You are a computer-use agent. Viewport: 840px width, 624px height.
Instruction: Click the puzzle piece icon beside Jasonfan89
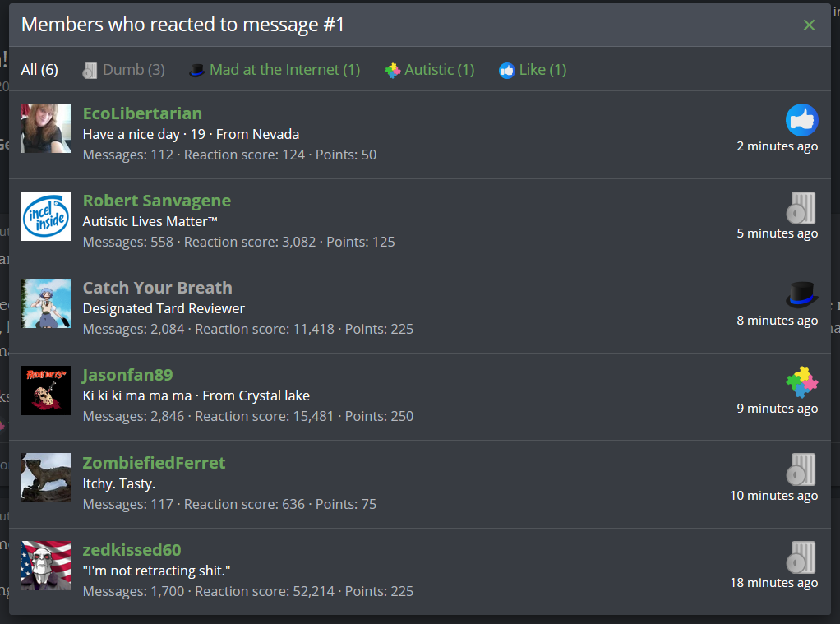coord(801,382)
